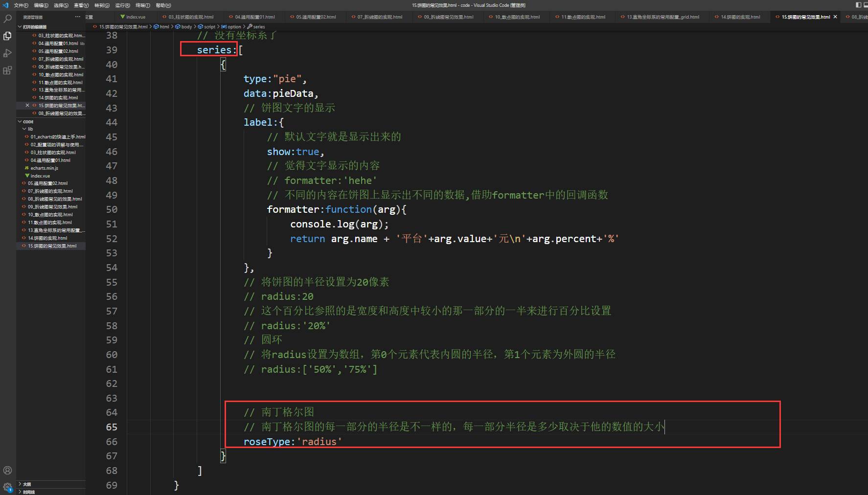Click series breadcrumb segment
This screenshot has height=495, width=868.
pos(256,27)
